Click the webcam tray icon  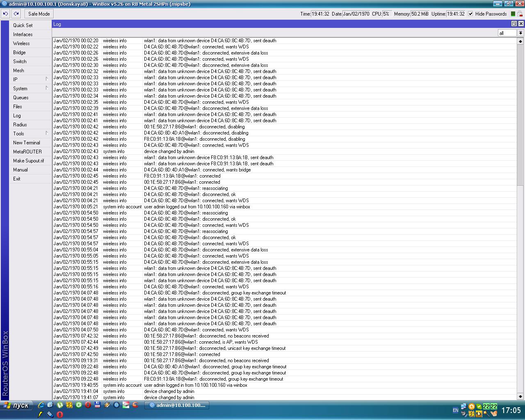pos(464,413)
